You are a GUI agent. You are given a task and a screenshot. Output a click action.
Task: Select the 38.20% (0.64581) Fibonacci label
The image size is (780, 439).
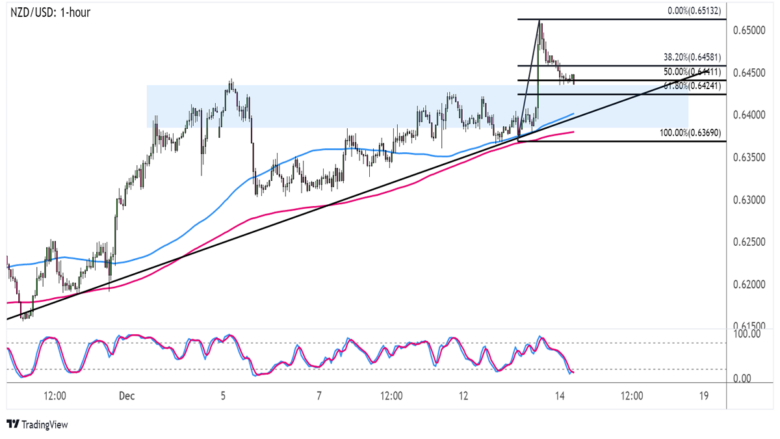tap(692, 57)
